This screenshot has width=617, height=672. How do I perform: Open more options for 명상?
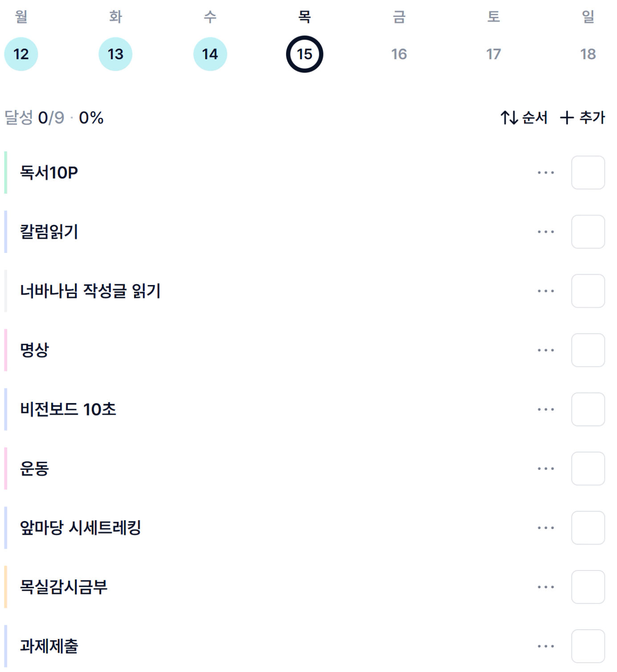coord(545,350)
